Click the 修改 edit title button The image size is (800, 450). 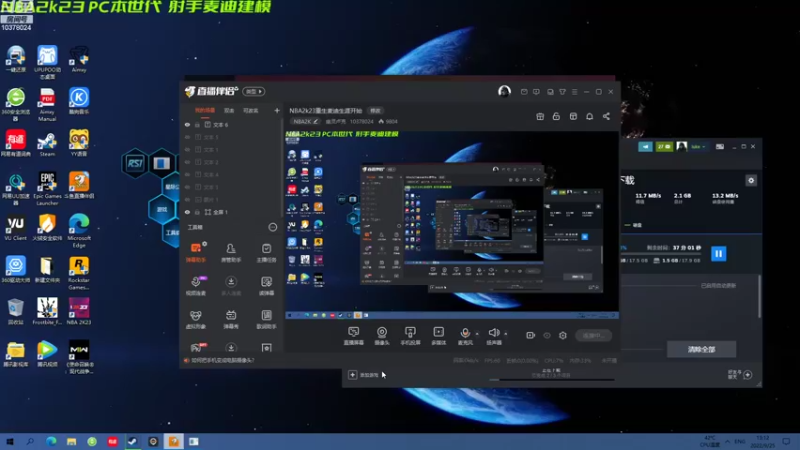tap(376, 111)
